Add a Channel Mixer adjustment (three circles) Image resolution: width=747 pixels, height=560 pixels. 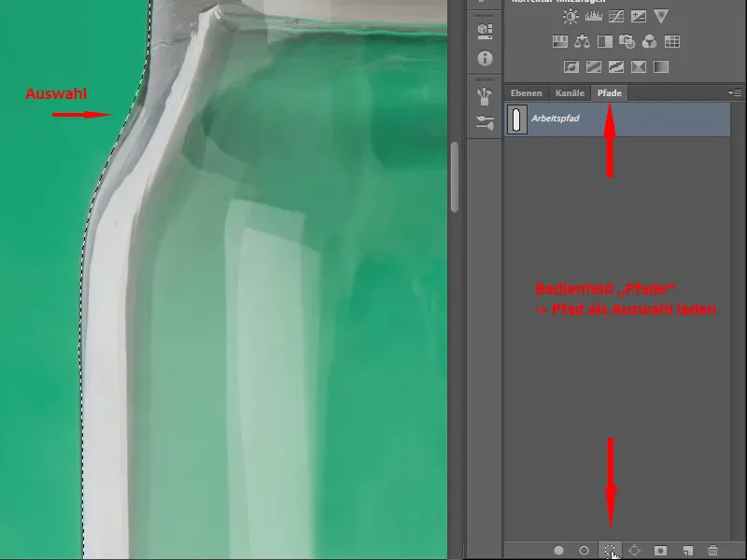pyautogui.click(x=649, y=42)
